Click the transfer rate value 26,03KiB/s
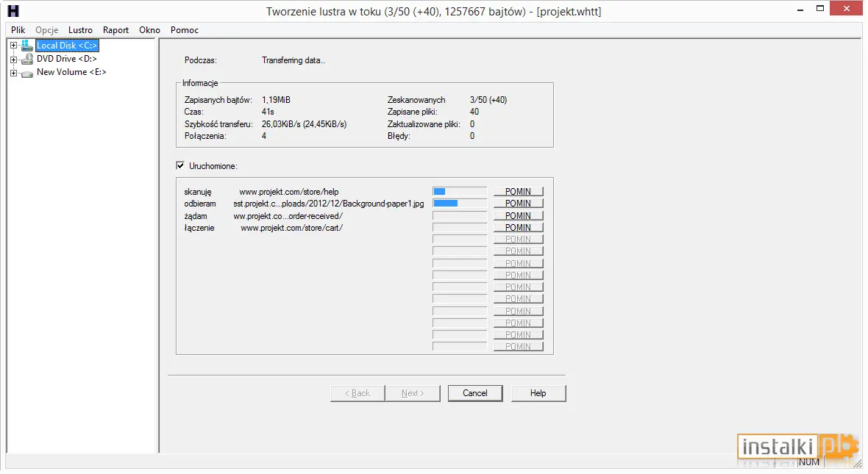 click(304, 124)
